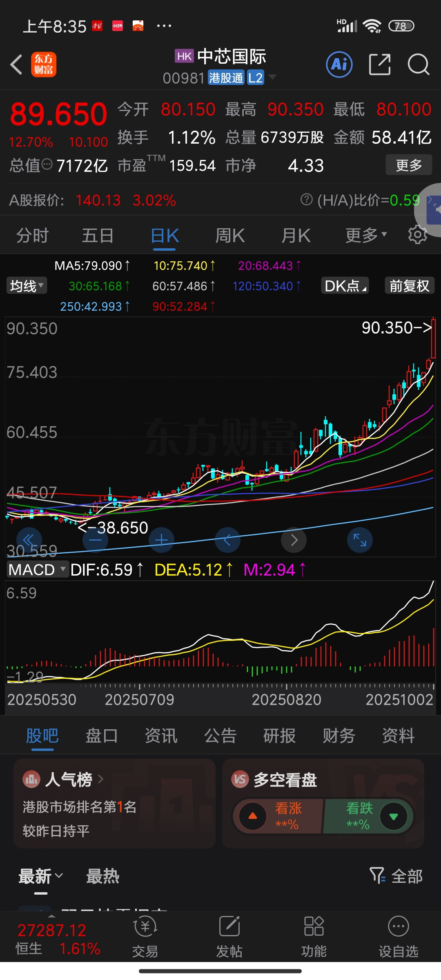Open the MACD indicator dropdown
The width and height of the screenshot is (441, 980).
pos(37,570)
